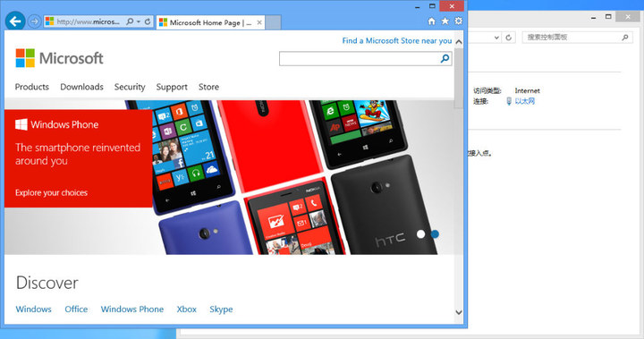
Task: Open the IE Home icon
Action: tap(432, 21)
